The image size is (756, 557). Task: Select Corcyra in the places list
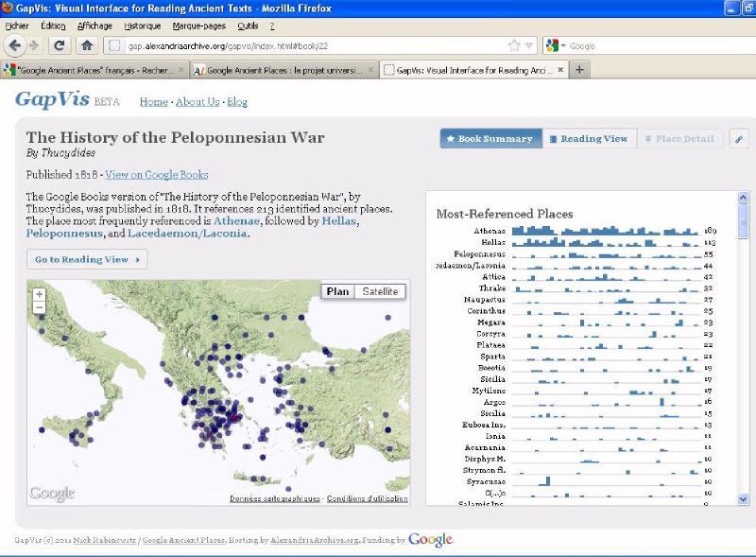coord(490,334)
